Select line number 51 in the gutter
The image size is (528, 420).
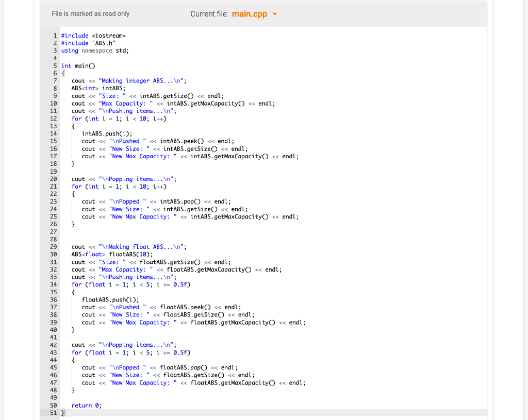54,413
